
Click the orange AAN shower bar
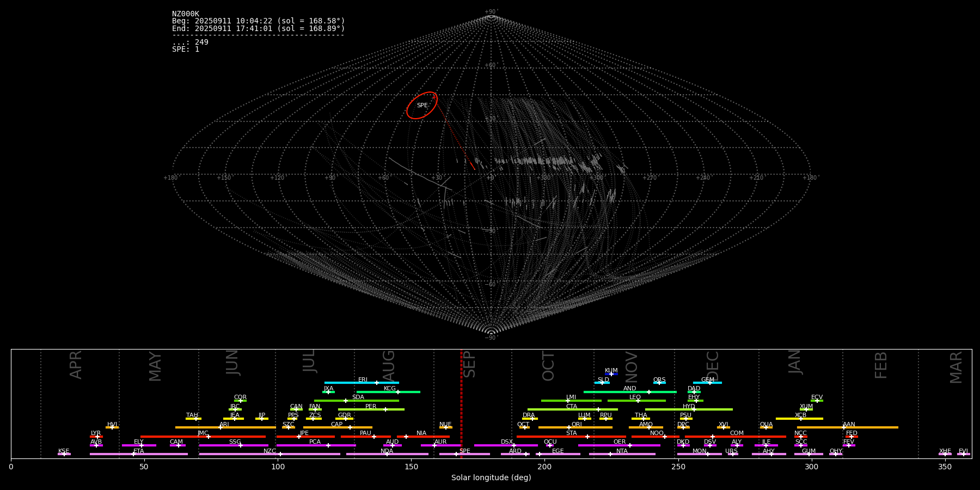848,427
